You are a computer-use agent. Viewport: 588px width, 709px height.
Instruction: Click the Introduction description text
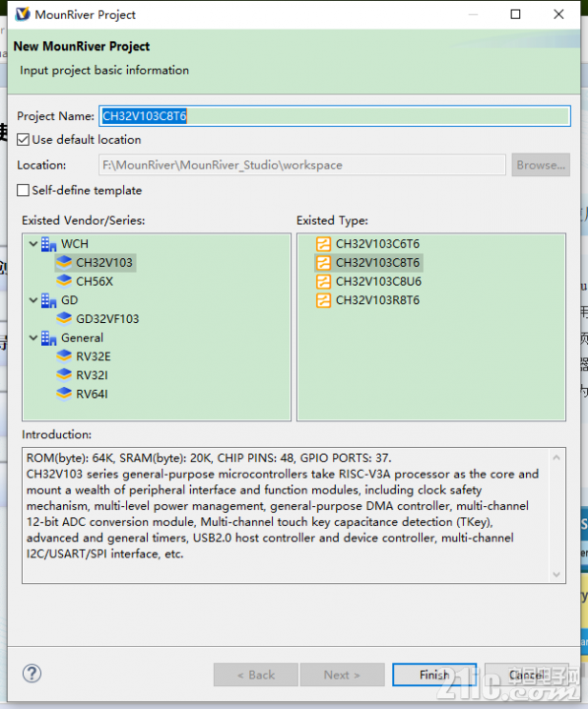pos(283,506)
